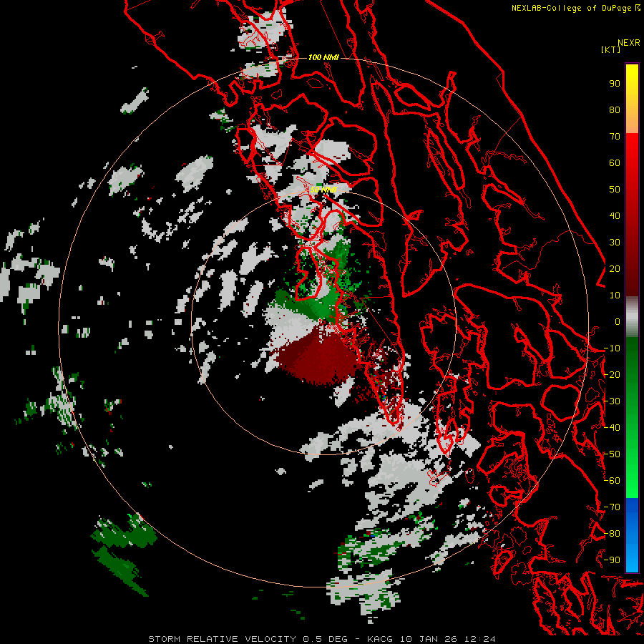Click the -50 value on the velocity scale
Image resolution: width=644 pixels, height=644 pixels.
612,454
